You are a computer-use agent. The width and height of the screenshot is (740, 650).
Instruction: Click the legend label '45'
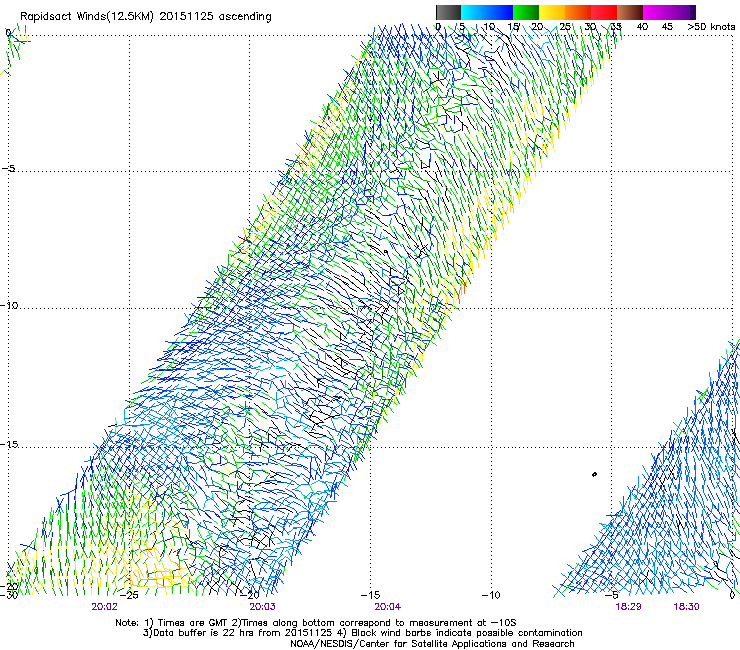tap(667, 27)
